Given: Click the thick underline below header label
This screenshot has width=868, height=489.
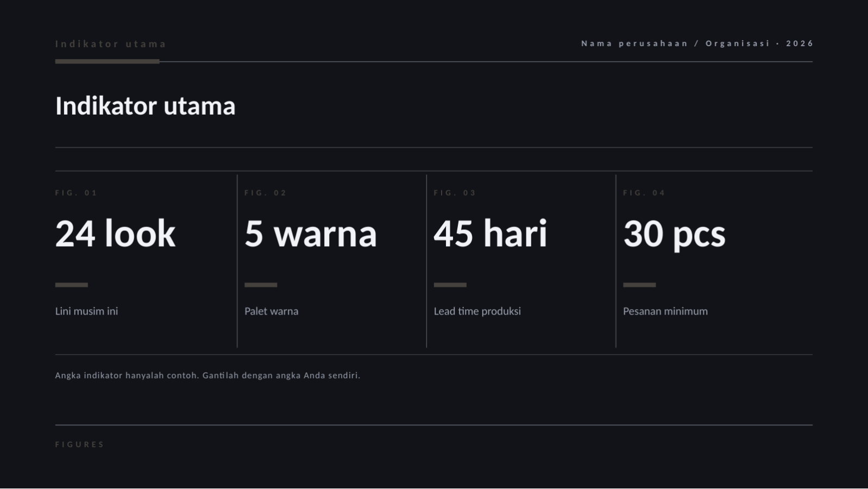Looking at the screenshot, I should click(x=108, y=61).
